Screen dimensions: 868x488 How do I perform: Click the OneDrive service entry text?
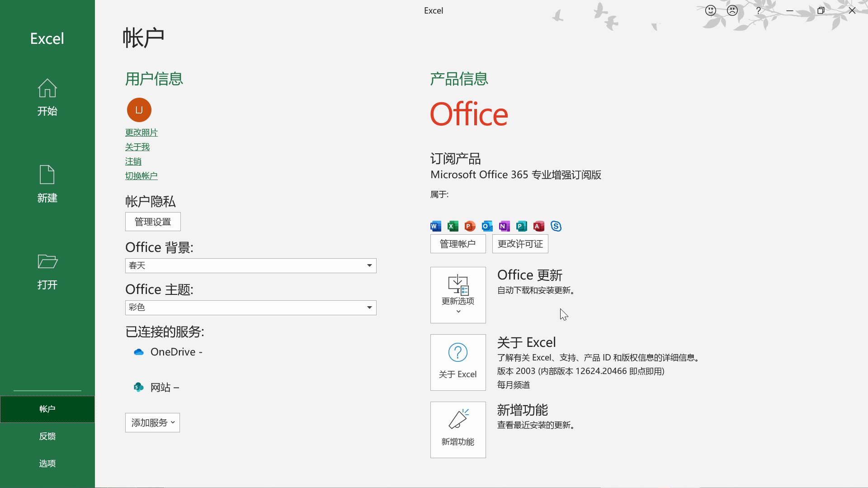pyautogui.click(x=176, y=352)
